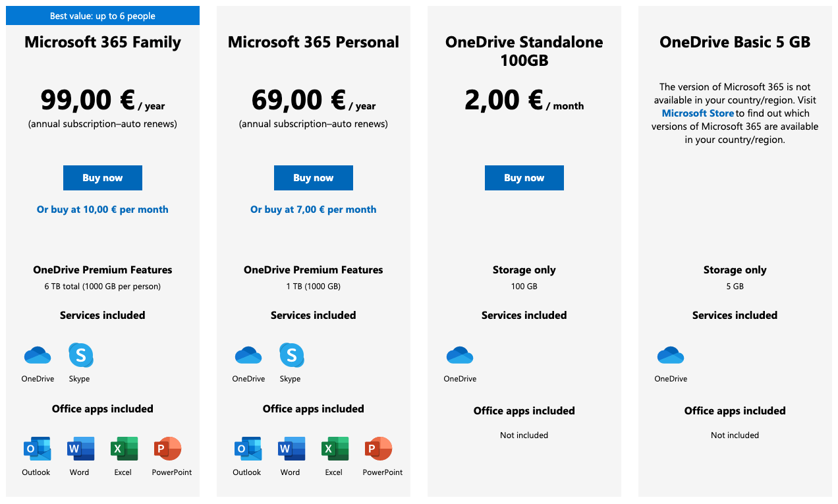Click the Outlook icon under the Family plan

pos(36,449)
